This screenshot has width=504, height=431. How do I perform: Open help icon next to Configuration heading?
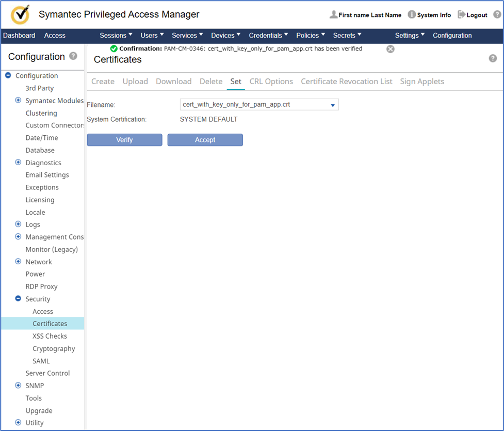[73, 56]
